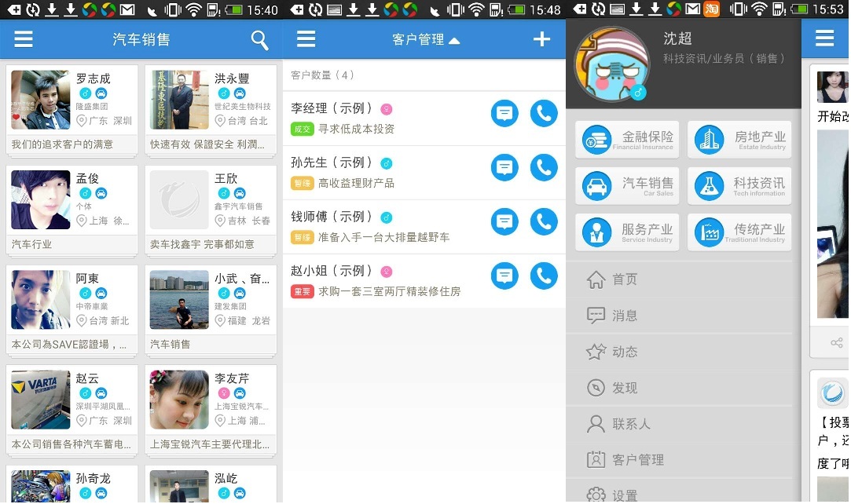Open 孟俊 profile photo
851x504 pixels.
click(41, 200)
